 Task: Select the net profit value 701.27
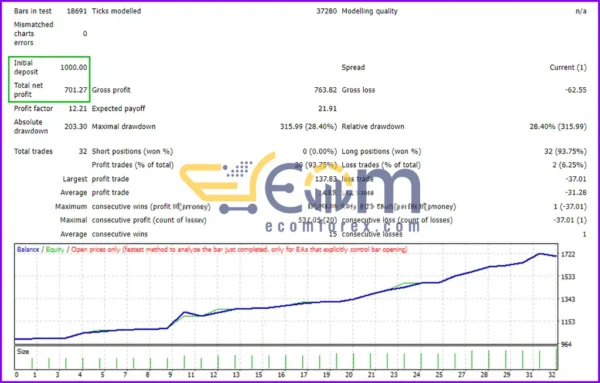point(76,90)
